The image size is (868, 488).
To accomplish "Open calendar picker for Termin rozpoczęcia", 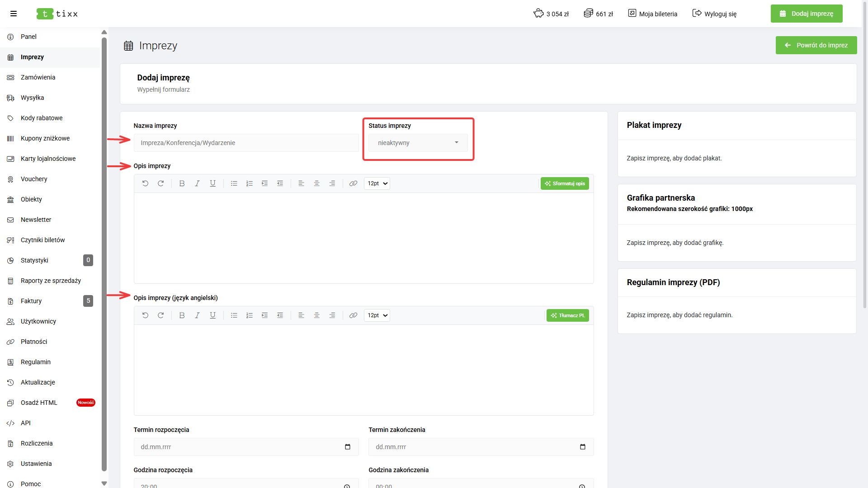I will [348, 447].
